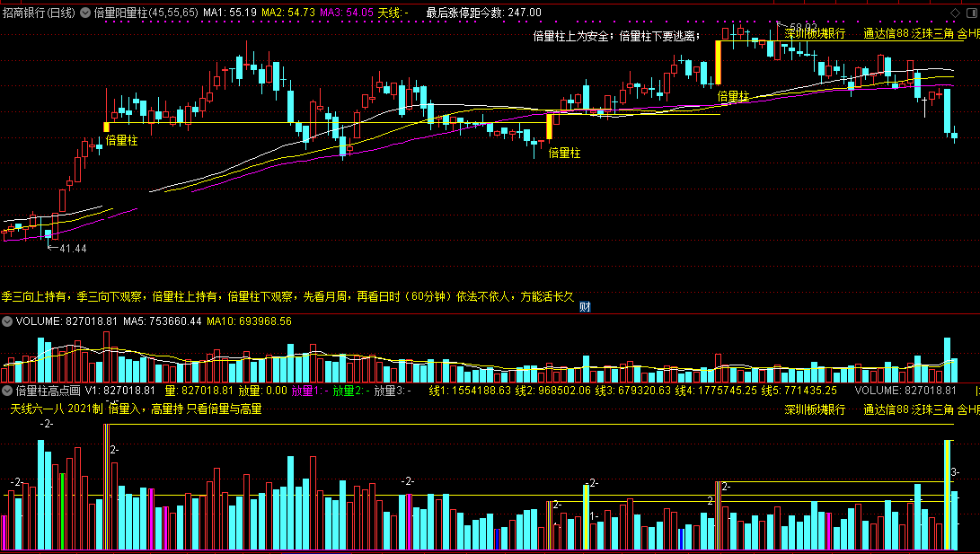
Task: Click the leftmost 倍量柱 label under first yellow candle
Action: (121, 141)
